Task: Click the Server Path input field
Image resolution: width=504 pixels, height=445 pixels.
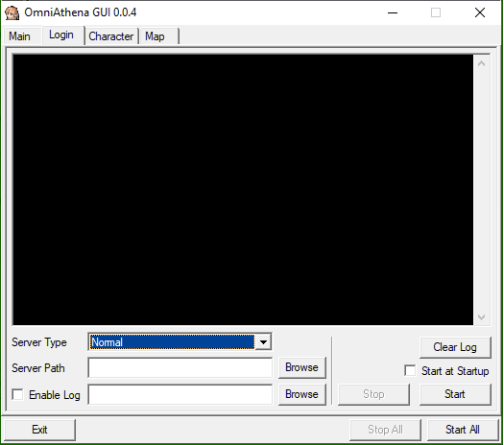Action: tap(180, 368)
